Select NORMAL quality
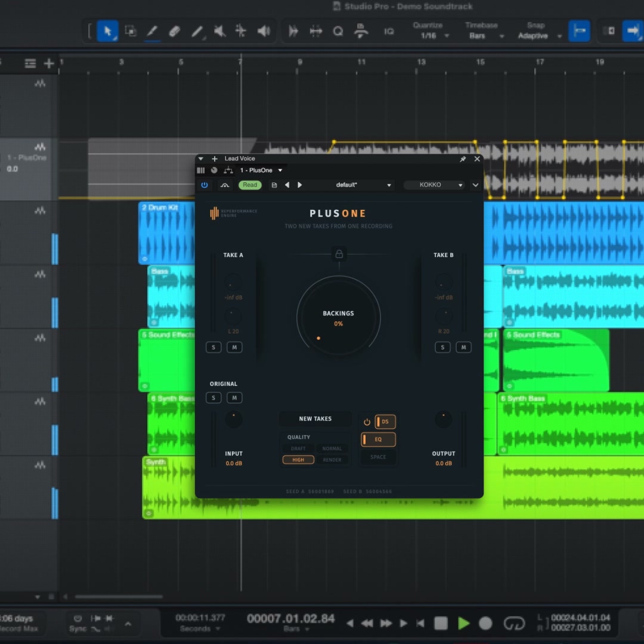The image size is (644, 644). [332, 448]
